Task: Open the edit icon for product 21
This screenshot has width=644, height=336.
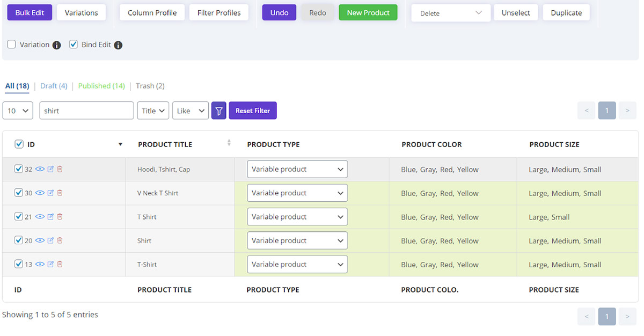Action: pyautogui.click(x=51, y=217)
